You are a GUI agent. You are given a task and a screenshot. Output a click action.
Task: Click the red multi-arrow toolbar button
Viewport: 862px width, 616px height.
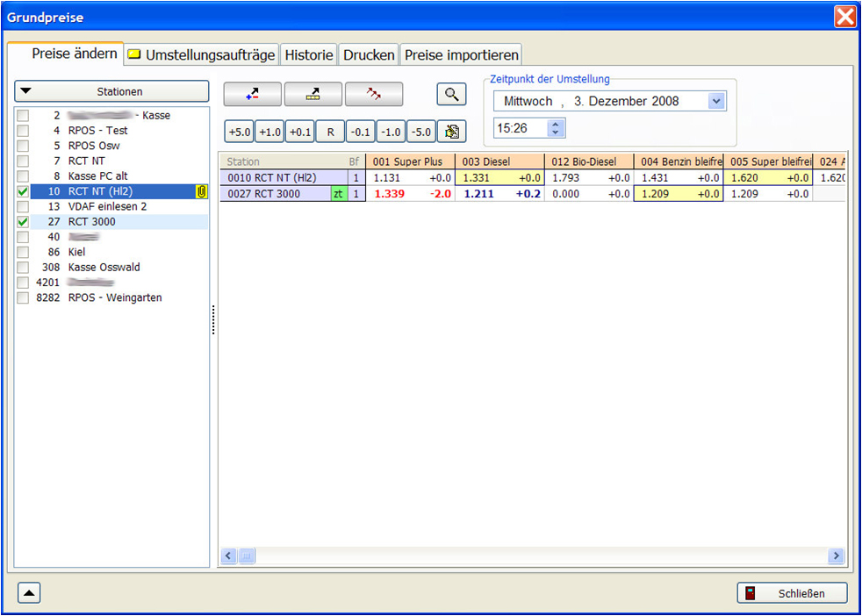373,95
